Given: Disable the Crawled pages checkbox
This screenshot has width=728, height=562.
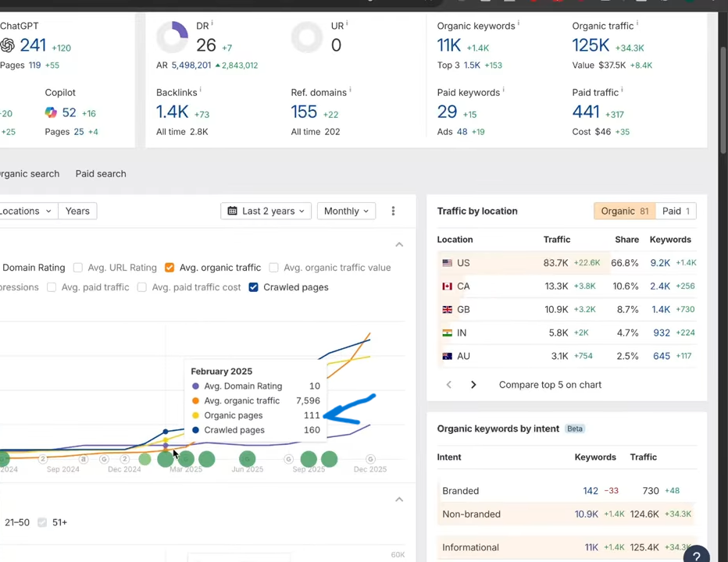Looking at the screenshot, I should [253, 287].
